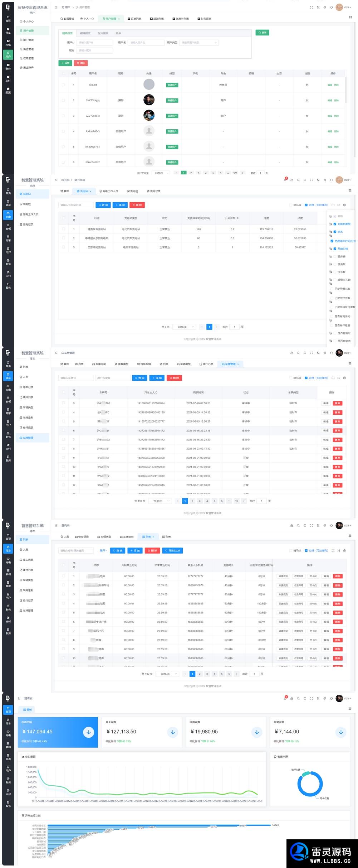This screenshot has height=868, width=358.
Task: Open 商家 in license plate page's dark sidebar
Action: pyautogui.click(x=8, y=411)
